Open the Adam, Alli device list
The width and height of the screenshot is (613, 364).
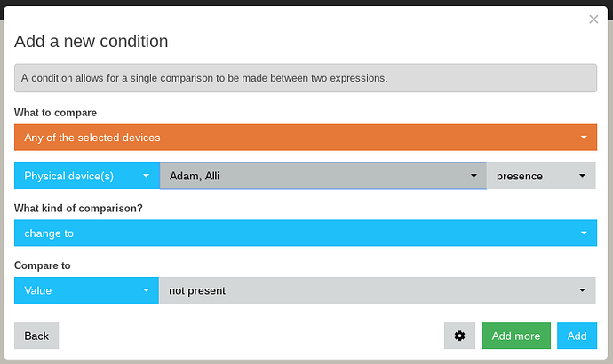tap(322, 176)
